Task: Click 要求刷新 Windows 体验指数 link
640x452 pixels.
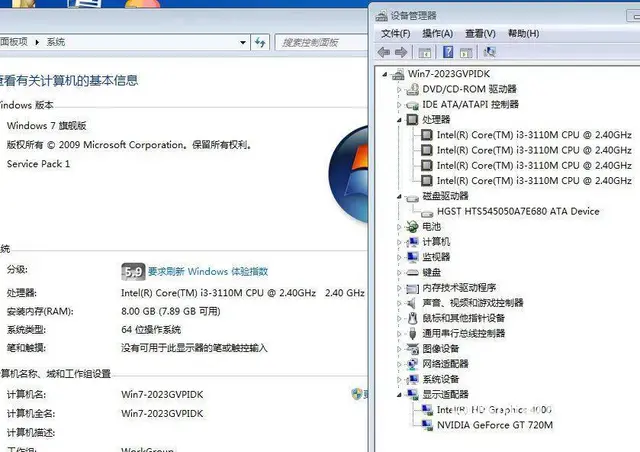Action: (208, 272)
